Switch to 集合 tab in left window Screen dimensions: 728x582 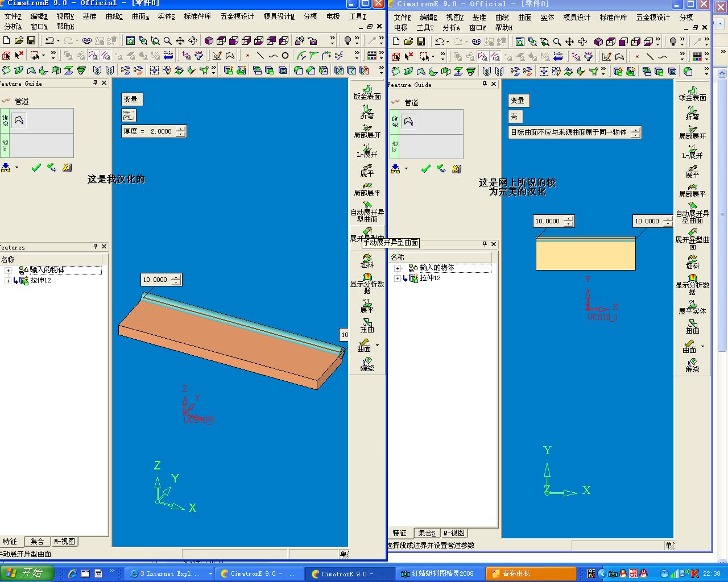pyautogui.click(x=37, y=542)
